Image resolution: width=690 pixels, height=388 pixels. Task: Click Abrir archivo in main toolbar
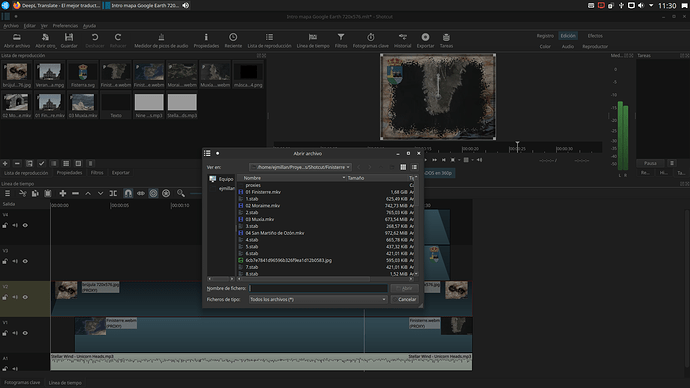17,40
